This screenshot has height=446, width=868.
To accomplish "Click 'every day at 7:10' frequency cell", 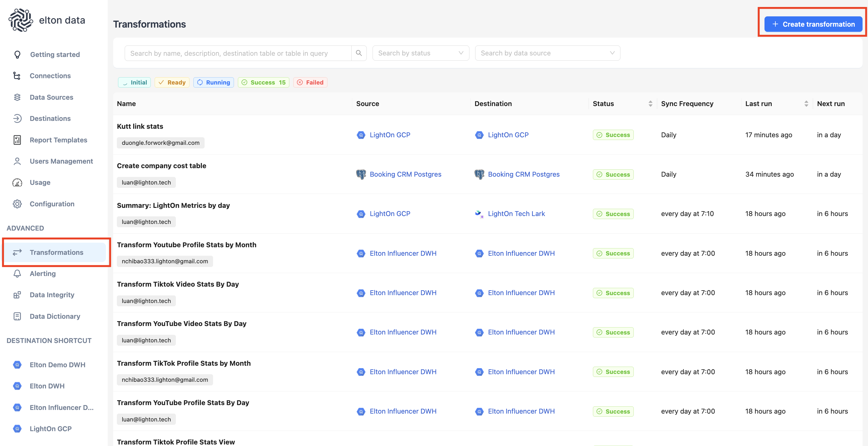I will (687, 214).
